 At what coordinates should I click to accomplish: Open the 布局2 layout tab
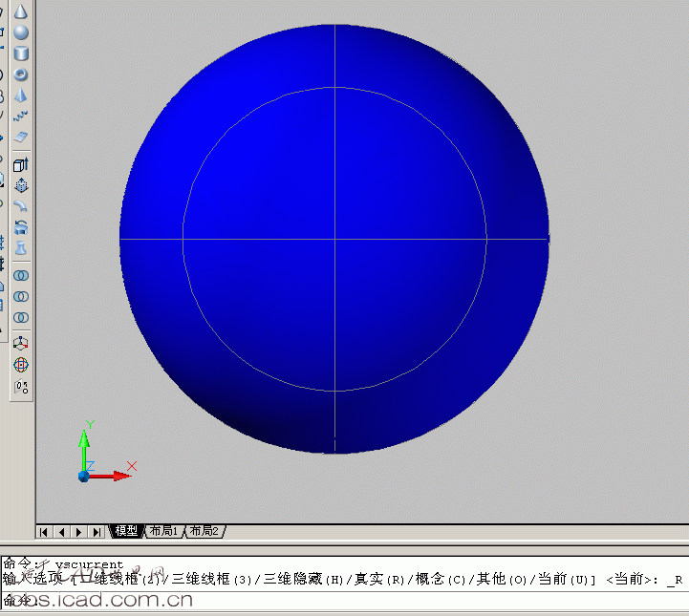pyautogui.click(x=204, y=531)
